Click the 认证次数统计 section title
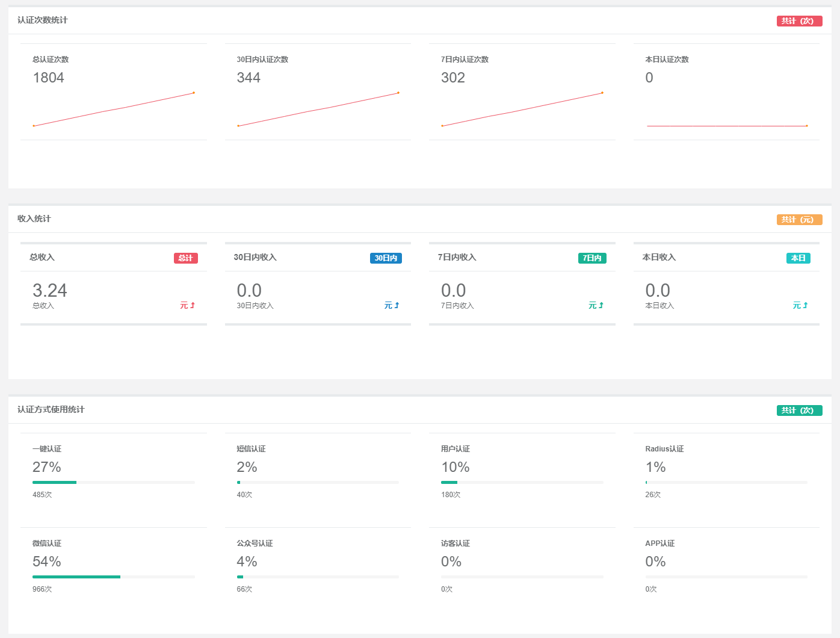The width and height of the screenshot is (840, 638). 43,20
